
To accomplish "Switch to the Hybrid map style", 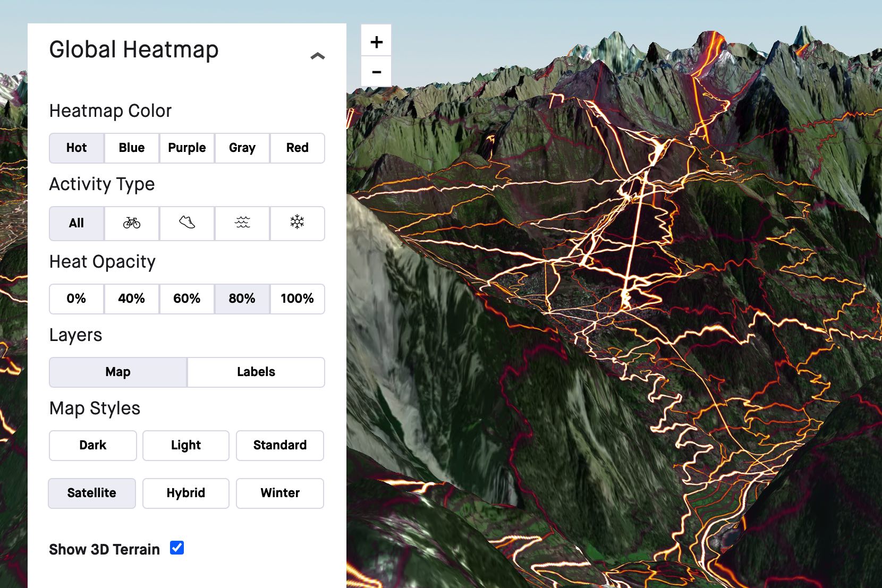I will (185, 493).
